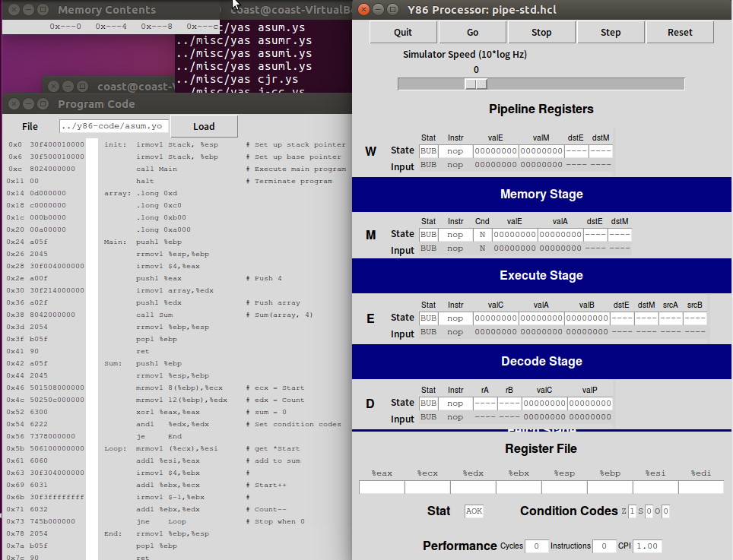This screenshot has width=733, height=560.
Task: Minimize the Program Code window
Action: pos(29,103)
